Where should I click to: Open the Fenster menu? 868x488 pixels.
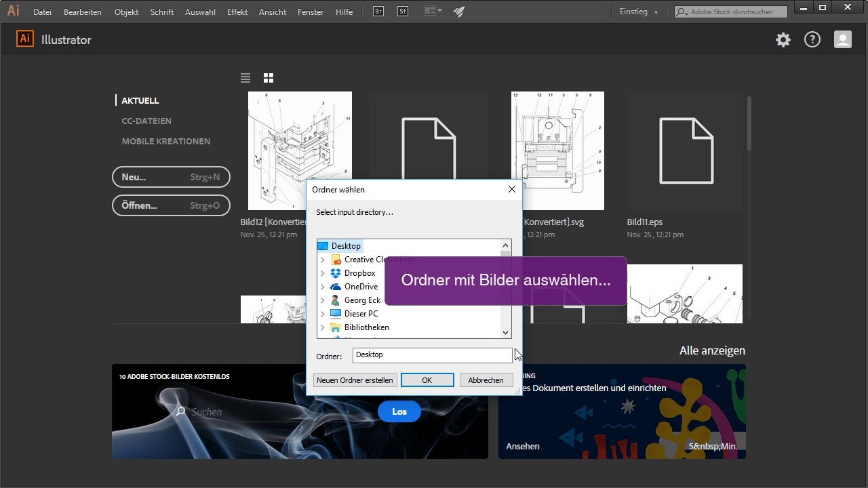311,12
